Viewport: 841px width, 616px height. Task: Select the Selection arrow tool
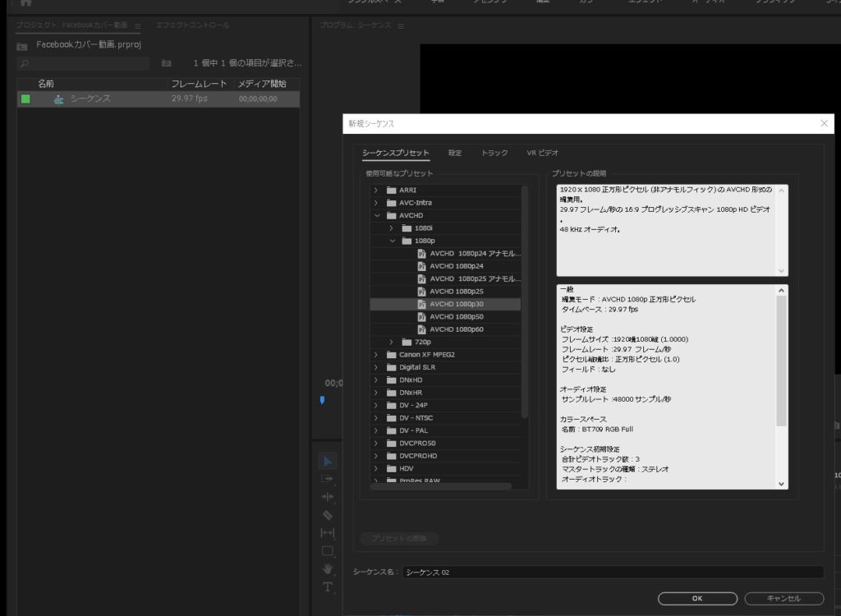(x=328, y=461)
